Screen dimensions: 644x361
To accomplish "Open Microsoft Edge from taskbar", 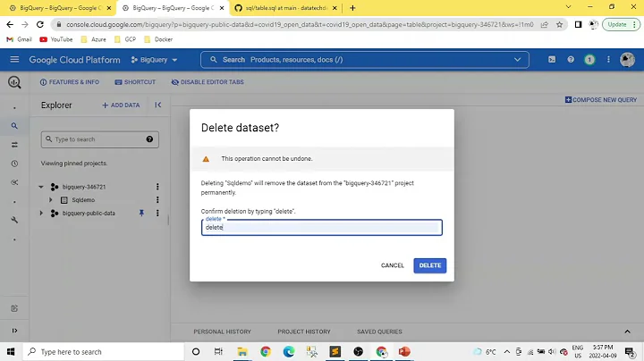I will coord(289,351).
